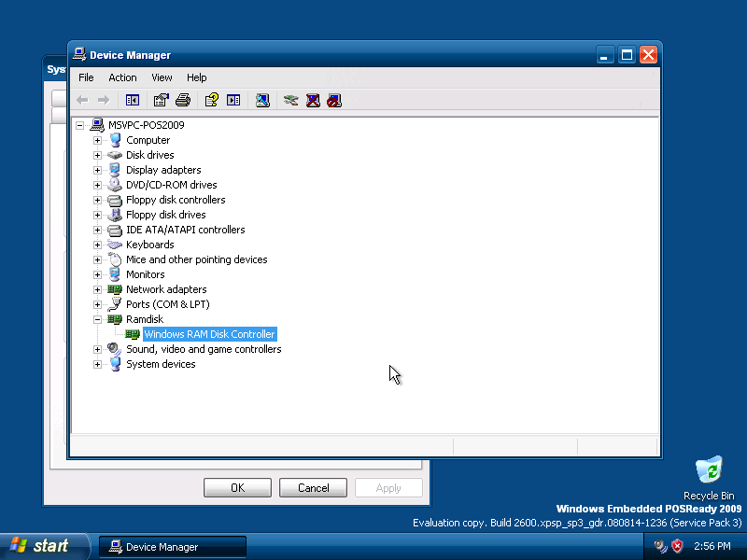The image size is (747, 560).
Task: Click the Forward arrow toolbar icon
Action: 104,100
